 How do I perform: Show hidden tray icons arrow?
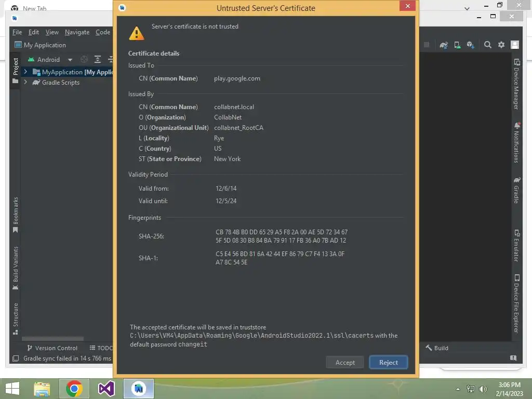coord(458,389)
